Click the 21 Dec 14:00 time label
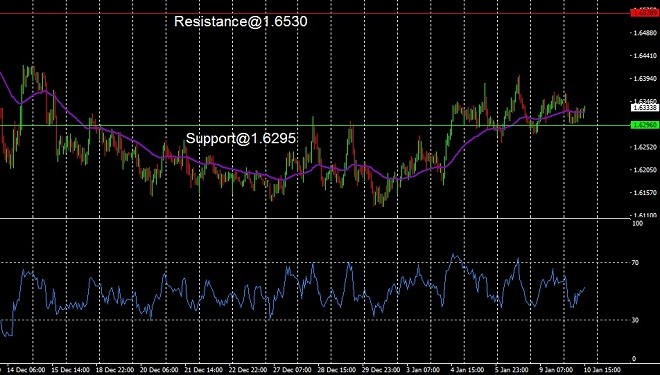This screenshot has width=660, height=375. [x=203, y=370]
